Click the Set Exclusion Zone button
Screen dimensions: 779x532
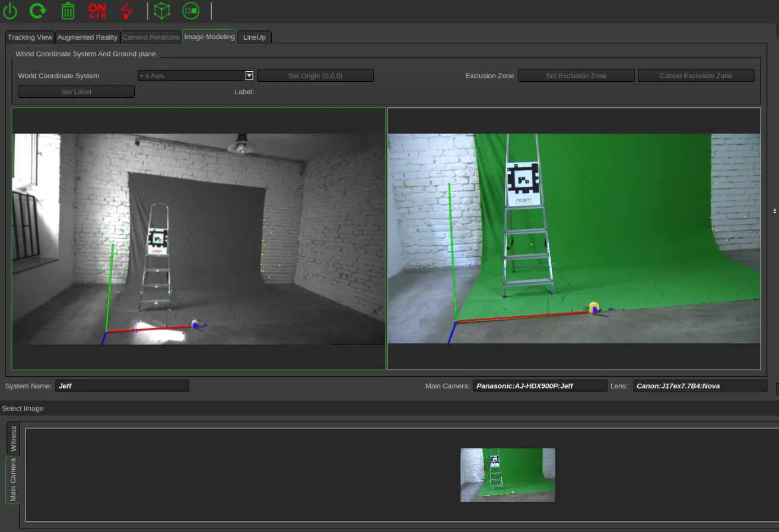point(576,76)
